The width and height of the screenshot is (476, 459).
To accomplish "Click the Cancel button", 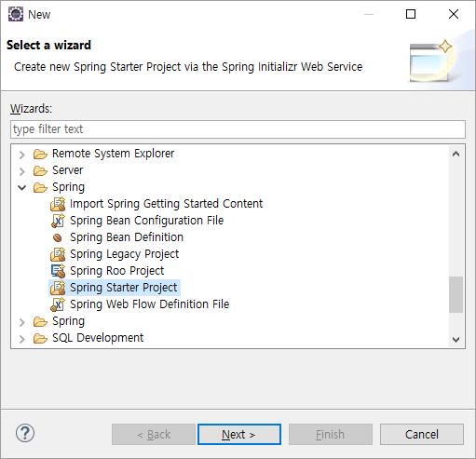I will [422, 434].
